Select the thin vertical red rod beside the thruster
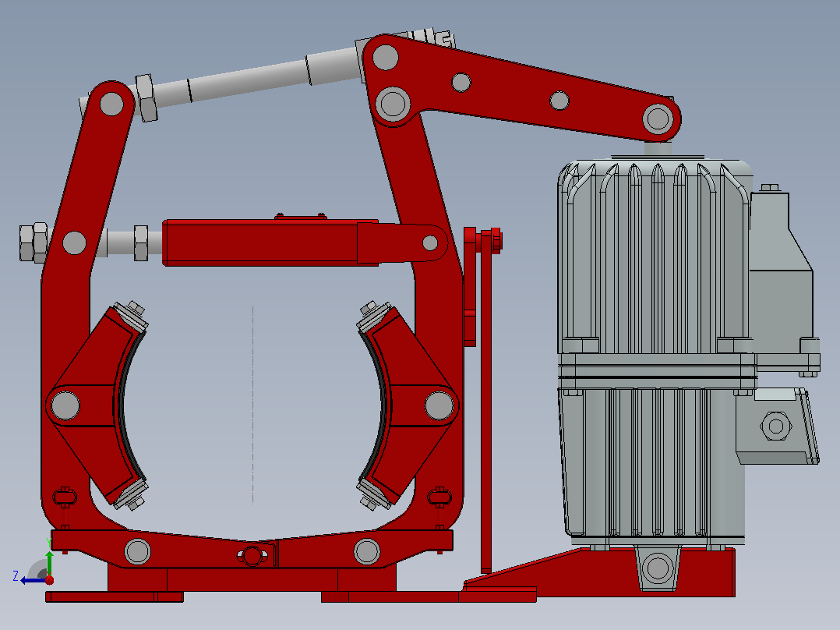This screenshot has height=630, width=840. click(486, 402)
